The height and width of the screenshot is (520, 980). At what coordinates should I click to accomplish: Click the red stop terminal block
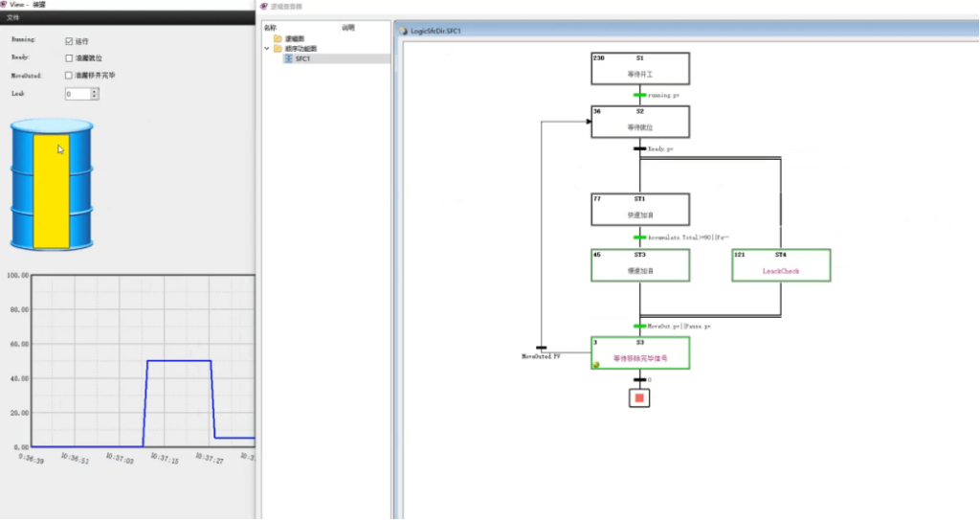(x=639, y=397)
